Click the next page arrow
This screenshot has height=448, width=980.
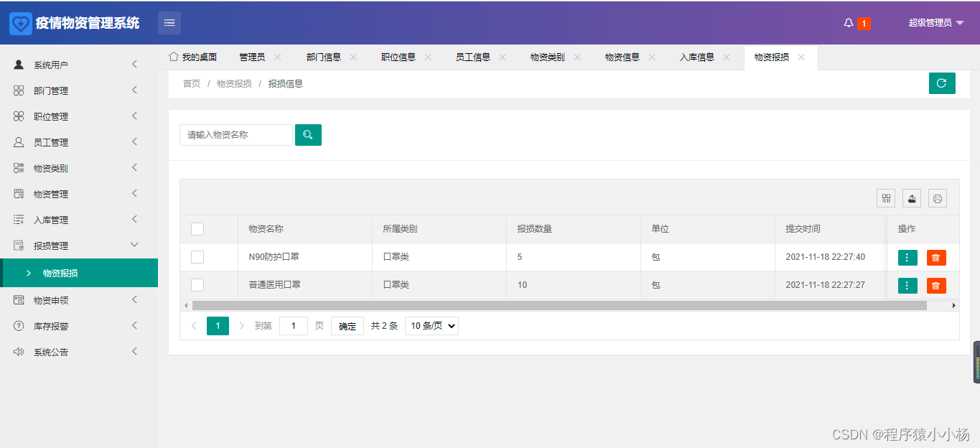241,326
